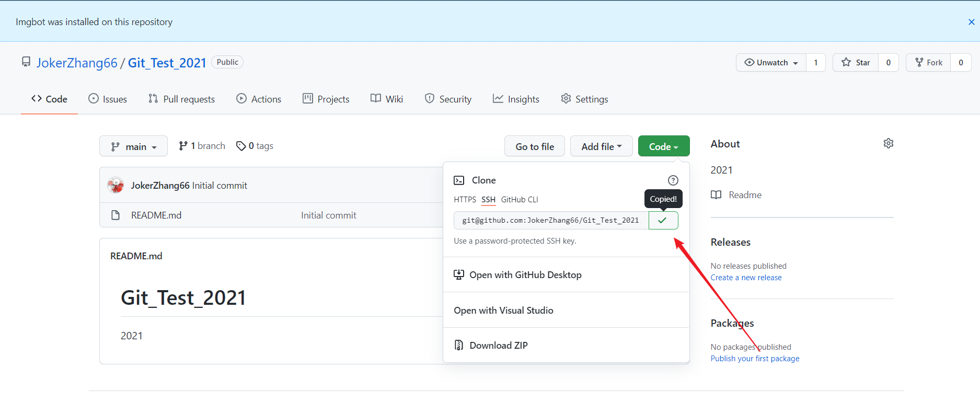Expand the Add file dropdown
This screenshot has width=980, height=413.
(x=601, y=146)
